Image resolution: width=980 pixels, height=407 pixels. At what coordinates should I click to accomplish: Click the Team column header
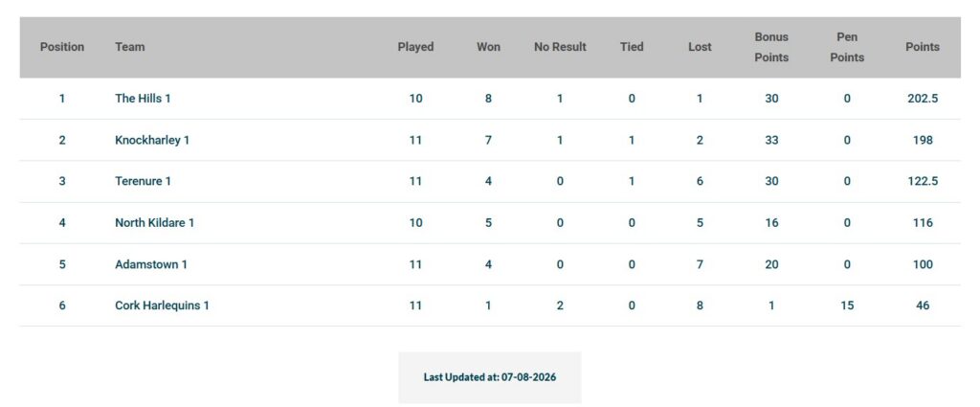(129, 47)
